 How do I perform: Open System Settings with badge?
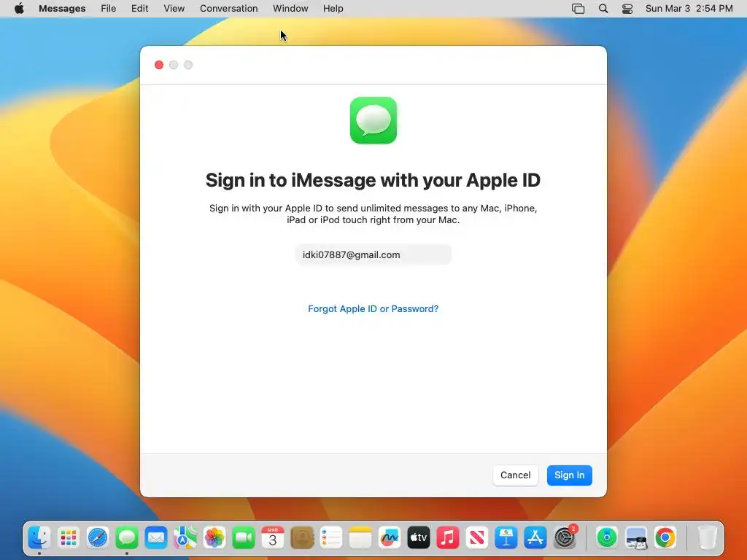tap(565, 537)
